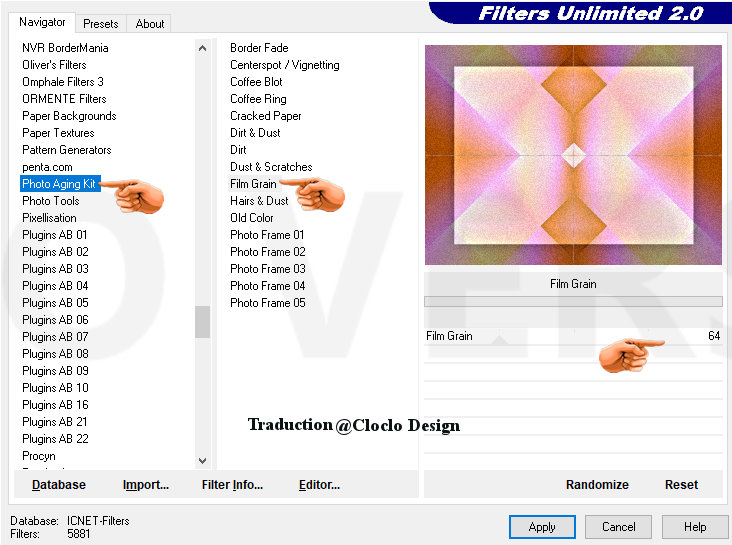
Task: Click the Import... button
Action: pyautogui.click(x=146, y=485)
